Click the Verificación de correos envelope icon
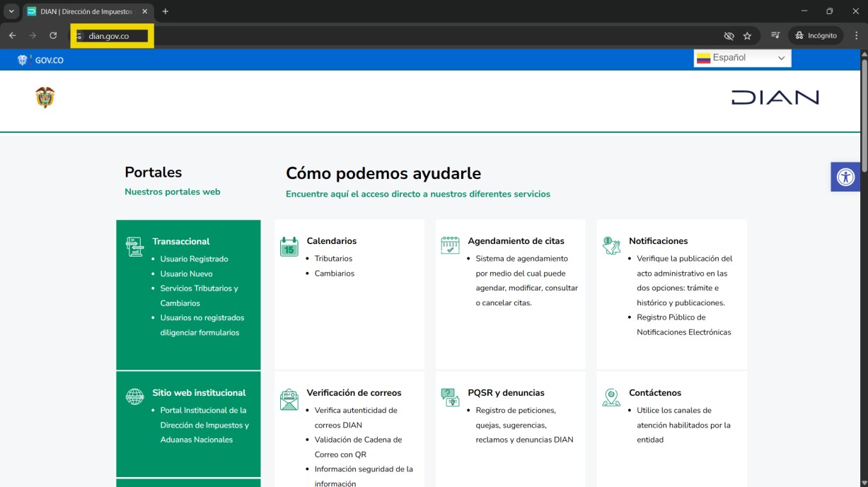868x487 pixels. (289, 399)
